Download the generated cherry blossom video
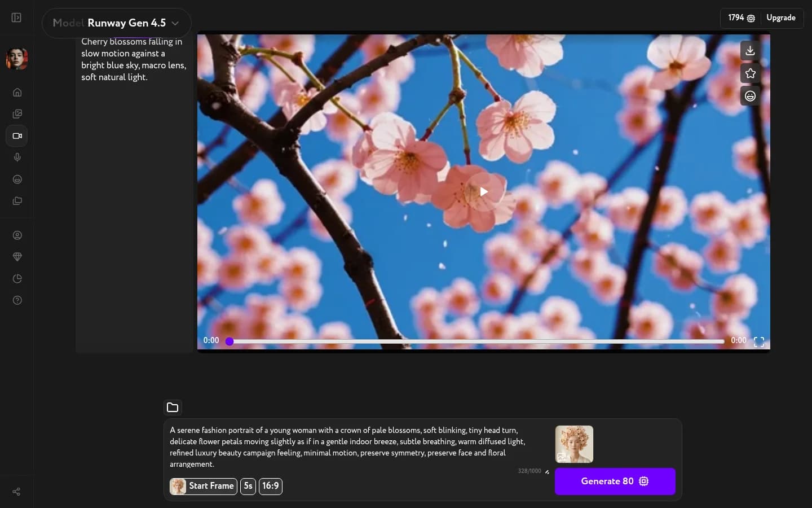Screen dimensions: 812x508 click(750, 50)
